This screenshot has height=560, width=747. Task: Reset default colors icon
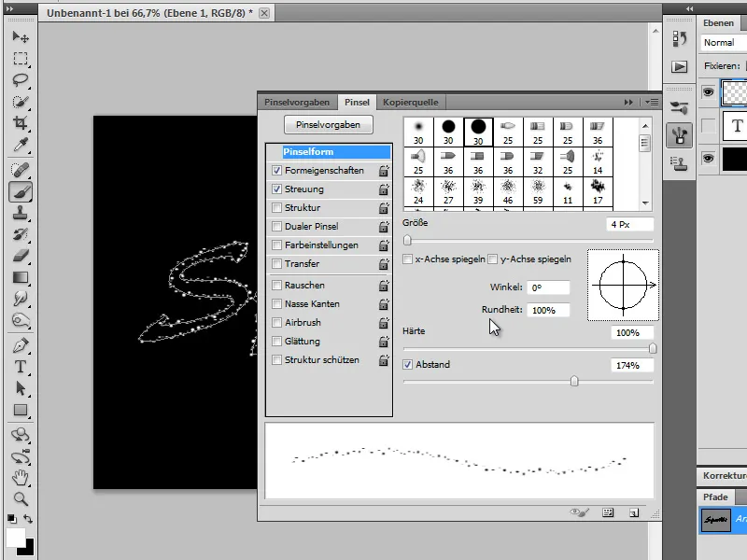12,519
